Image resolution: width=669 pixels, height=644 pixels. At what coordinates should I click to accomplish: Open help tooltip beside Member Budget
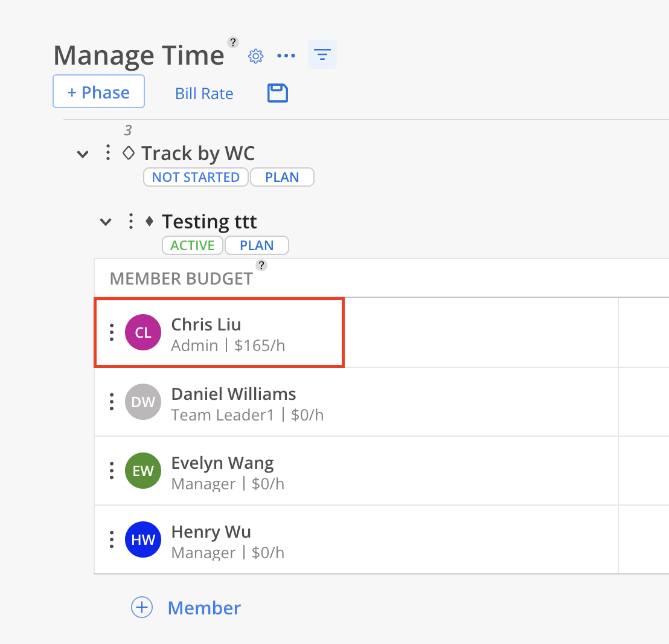[x=261, y=265]
